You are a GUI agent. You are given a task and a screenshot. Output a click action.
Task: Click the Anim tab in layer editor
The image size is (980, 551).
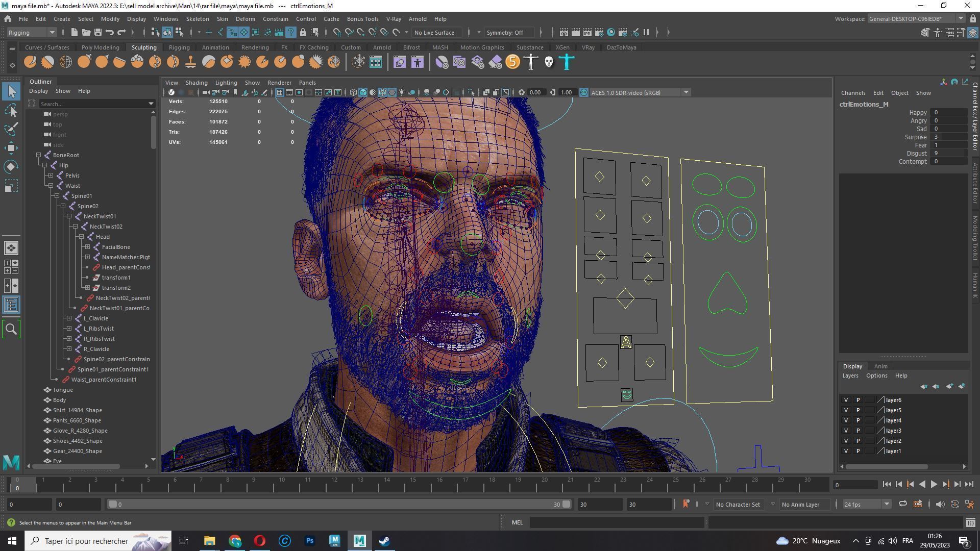click(x=880, y=366)
